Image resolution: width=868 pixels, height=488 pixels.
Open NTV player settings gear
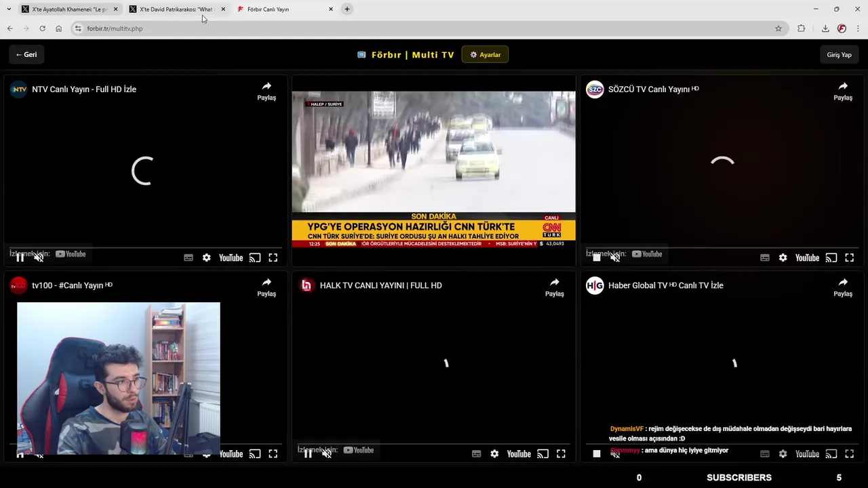pos(206,258)
